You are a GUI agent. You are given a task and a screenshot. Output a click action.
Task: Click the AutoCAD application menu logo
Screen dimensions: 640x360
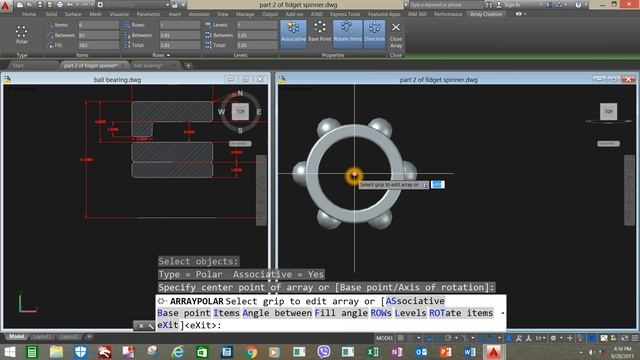(6, 6)
